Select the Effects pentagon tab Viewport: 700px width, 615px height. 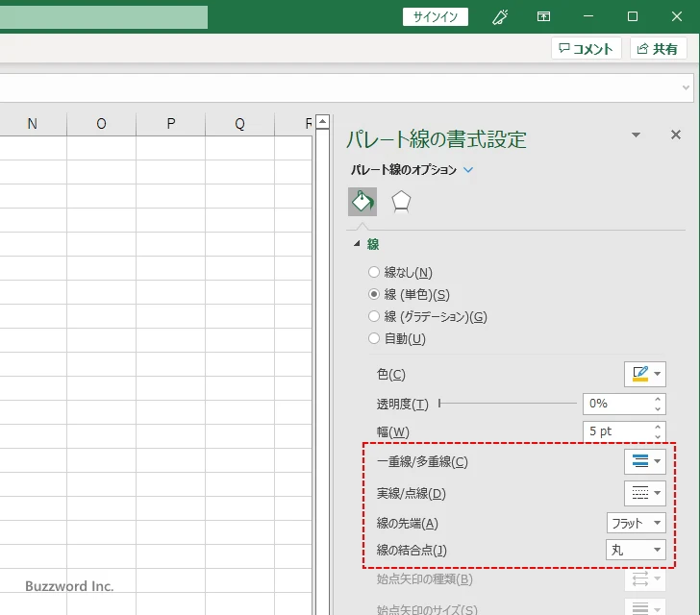(x=401, y=202)
